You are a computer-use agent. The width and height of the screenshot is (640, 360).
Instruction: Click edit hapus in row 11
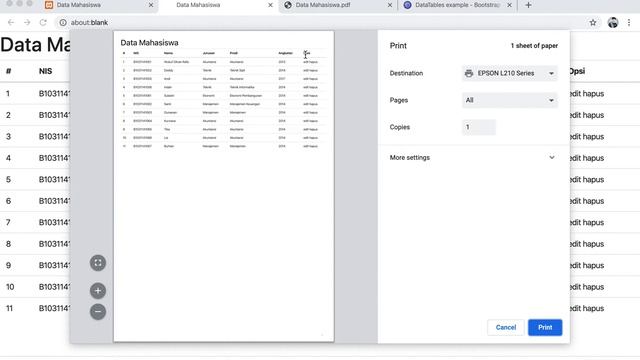tap(587, 308)
